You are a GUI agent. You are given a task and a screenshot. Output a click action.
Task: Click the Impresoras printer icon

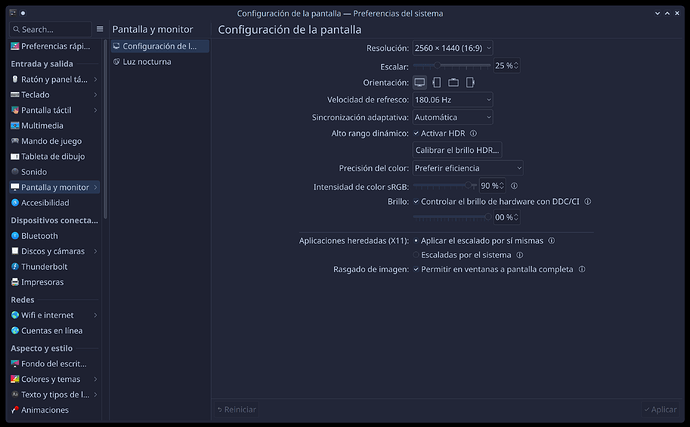tap(14, 282)
